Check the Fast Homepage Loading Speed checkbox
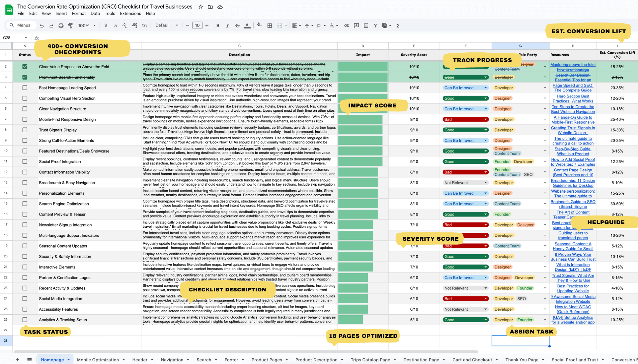This screenshot has width=638, height=364. pos(25,88)
